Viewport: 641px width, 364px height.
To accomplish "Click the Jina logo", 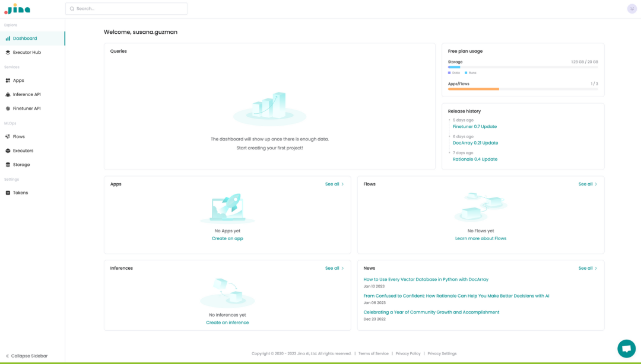I will coord(17,8).
